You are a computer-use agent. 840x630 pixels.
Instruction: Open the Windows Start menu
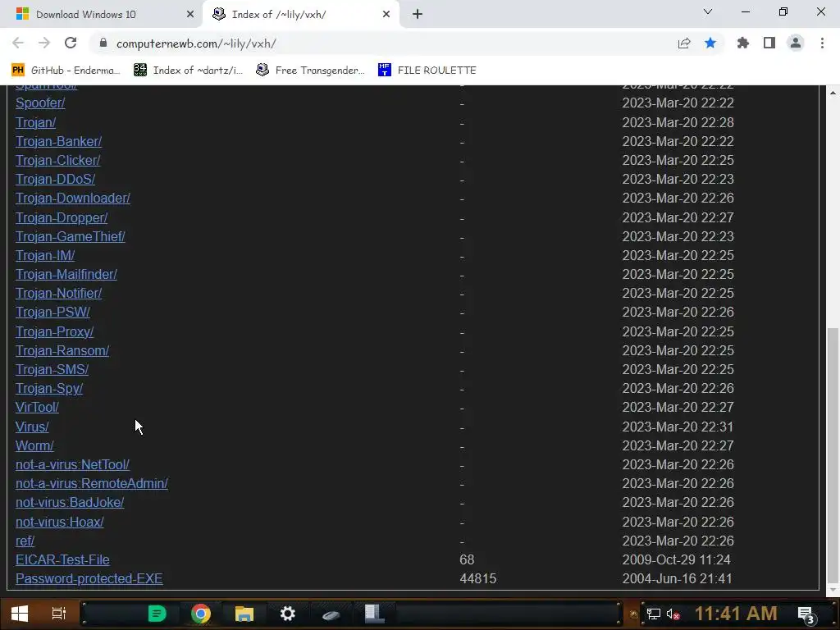coord(20,614)
